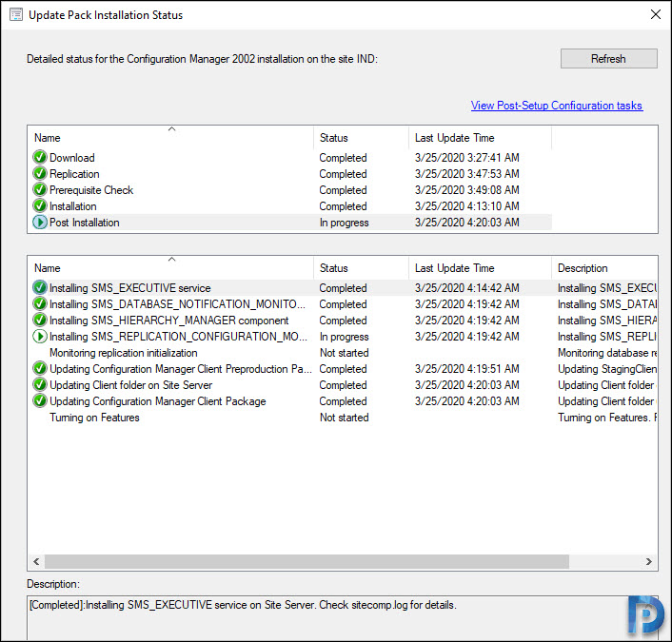Open View Post-Setup Configuration tasks link
Image resolution: width=672 pixels, height=642 pixels.
click(556, 106)
